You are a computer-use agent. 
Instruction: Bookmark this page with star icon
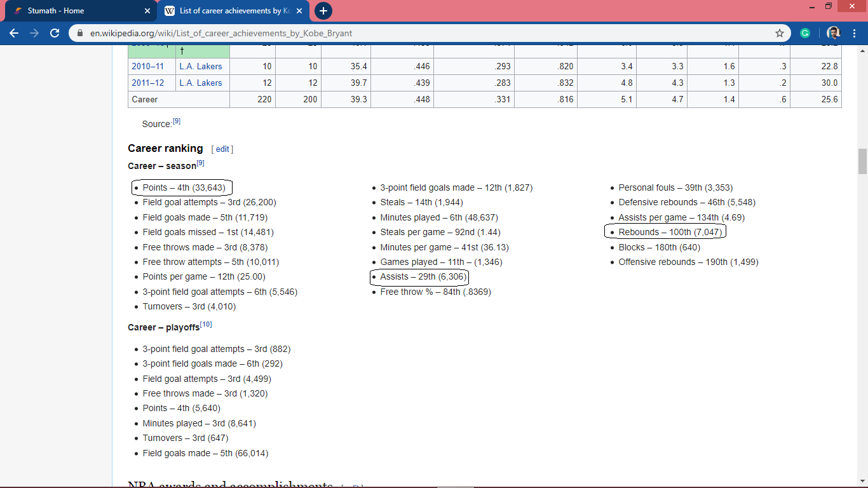(779, 33)
